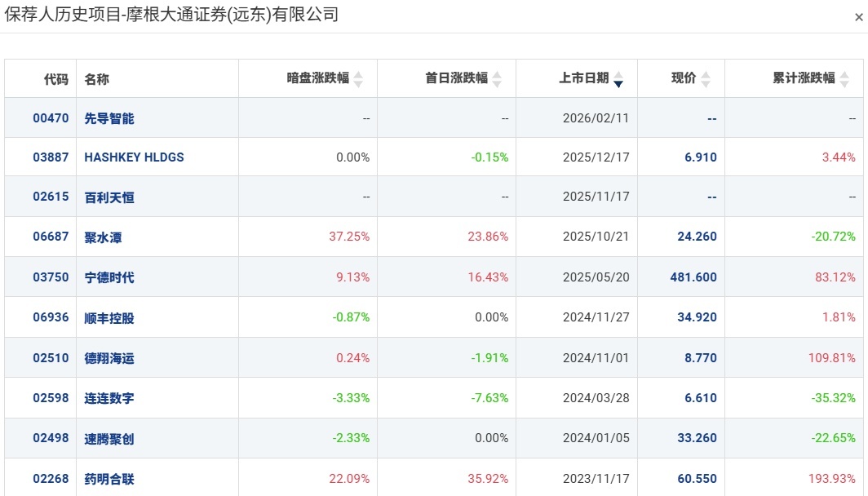Screen dimensions: 868x496
Task: Select listing date 2024/01/05
Action: [x=596, y=438]
